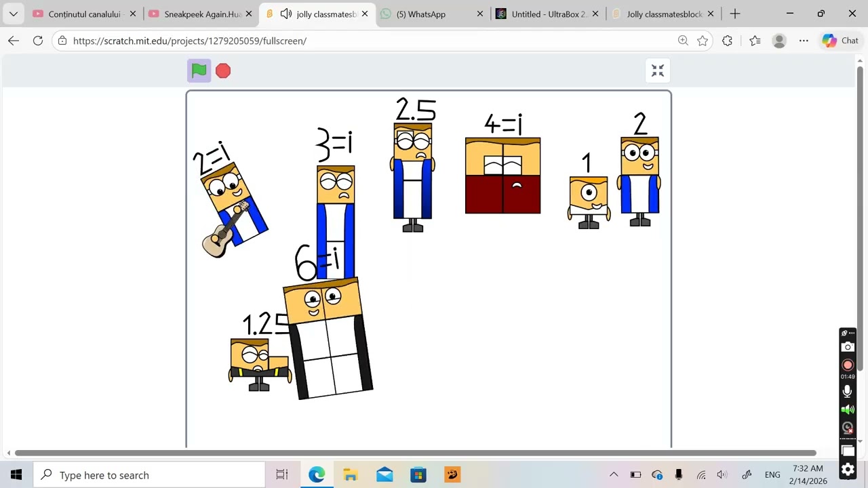Screen dimensions: 868x488
Task: Open volume control in system tray
Action: 722,475
